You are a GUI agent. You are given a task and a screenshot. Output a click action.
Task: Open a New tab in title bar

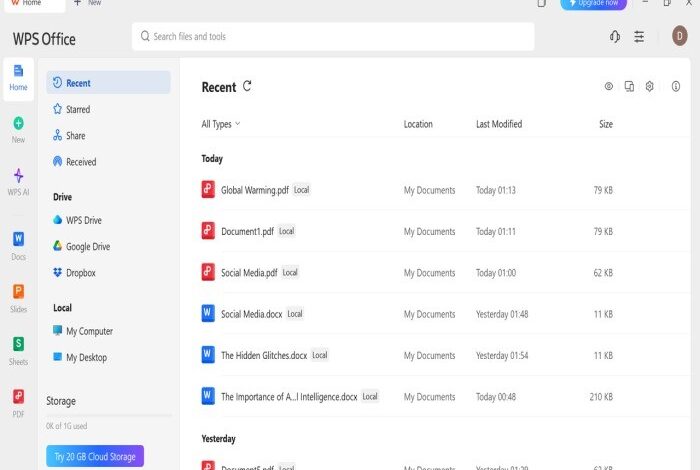click(x=88, y=3)
